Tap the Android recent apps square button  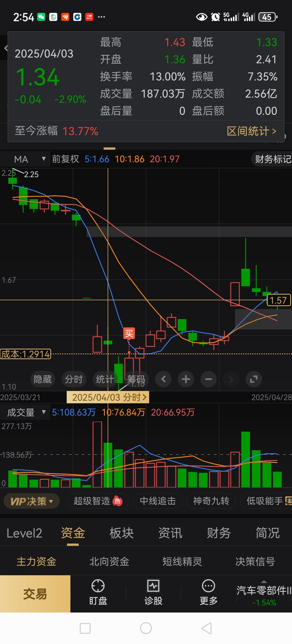point(85,629)
